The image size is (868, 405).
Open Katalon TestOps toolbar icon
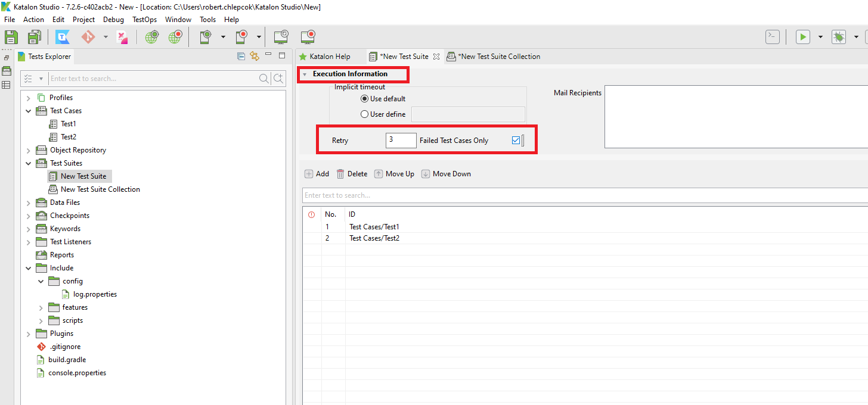point(63,37)
